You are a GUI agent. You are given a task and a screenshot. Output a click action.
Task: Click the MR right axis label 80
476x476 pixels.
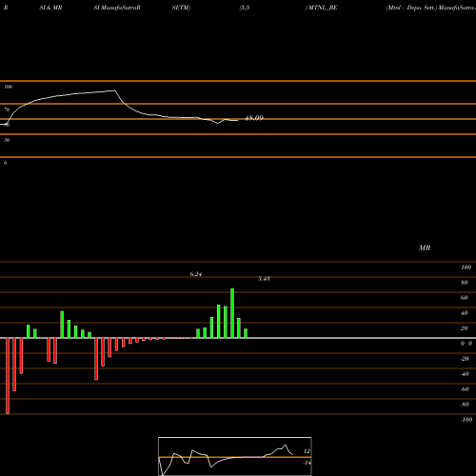tap(465, 283)
